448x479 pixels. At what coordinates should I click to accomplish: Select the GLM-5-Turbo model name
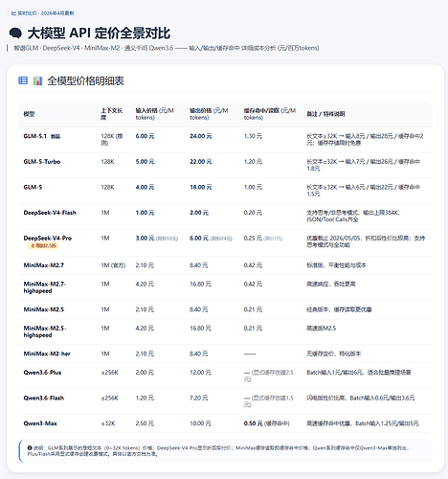click(x=42, y=162)
